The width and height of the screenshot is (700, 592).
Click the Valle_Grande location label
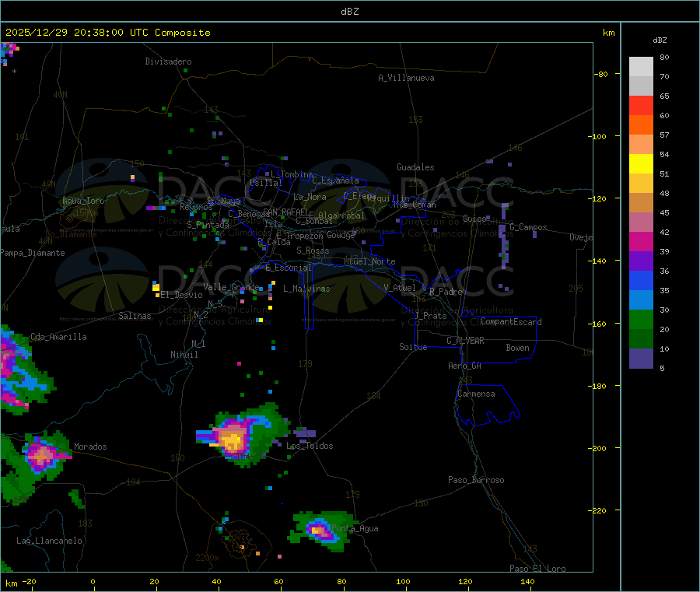tap(231, 287)
